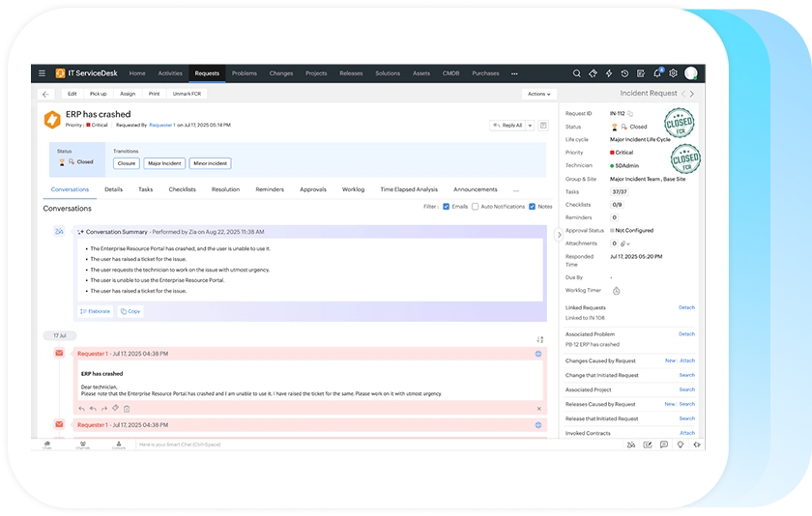
Task: Click the sort conversations order icon
Action: (x=539, y=339)
